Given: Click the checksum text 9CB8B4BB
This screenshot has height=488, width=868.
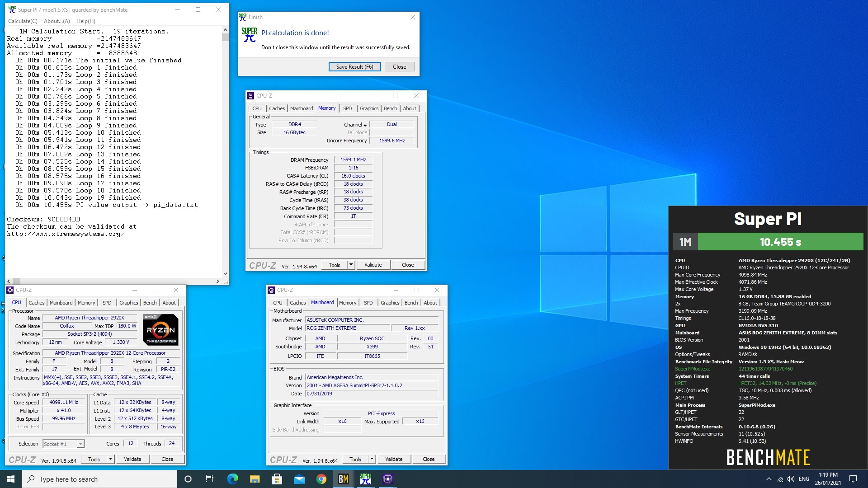Looking at the screenshot, I should click(x=64, y=219).
